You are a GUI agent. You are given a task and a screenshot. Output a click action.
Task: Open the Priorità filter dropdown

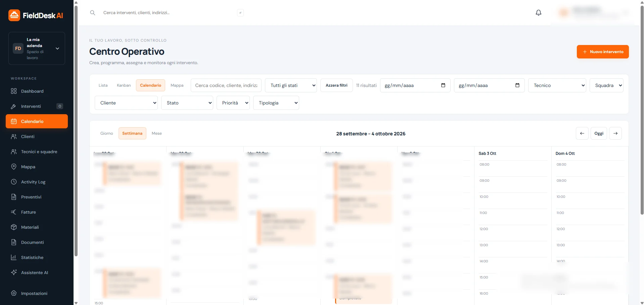click(233, 103)
